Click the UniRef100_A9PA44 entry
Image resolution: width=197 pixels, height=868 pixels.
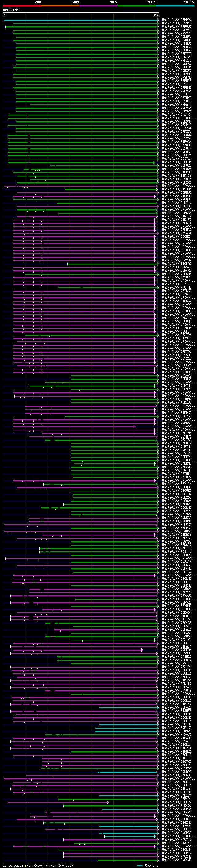[177, 105]
